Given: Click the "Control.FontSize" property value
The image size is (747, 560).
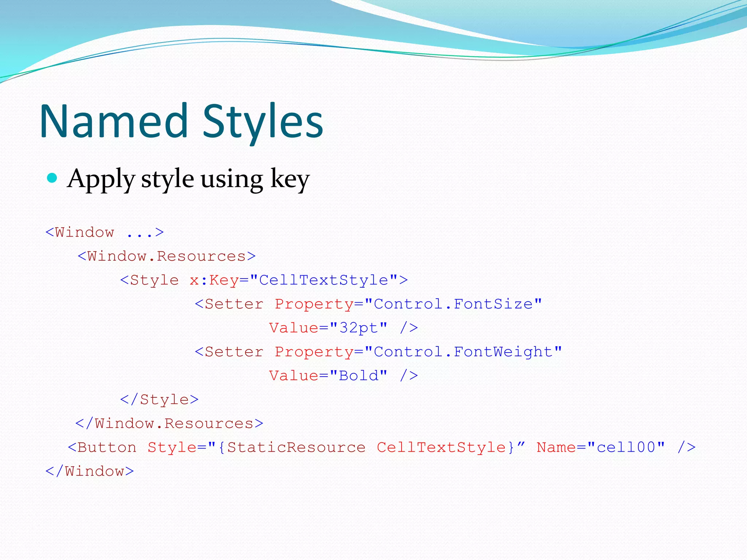Looking at the screenshot, I should (x=453, y=304).
